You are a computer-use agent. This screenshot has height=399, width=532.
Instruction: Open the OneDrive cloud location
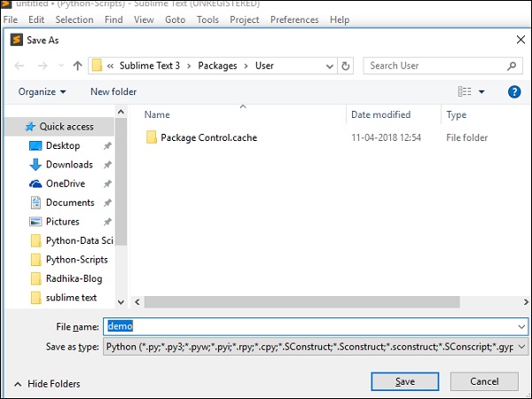[65, 184]
